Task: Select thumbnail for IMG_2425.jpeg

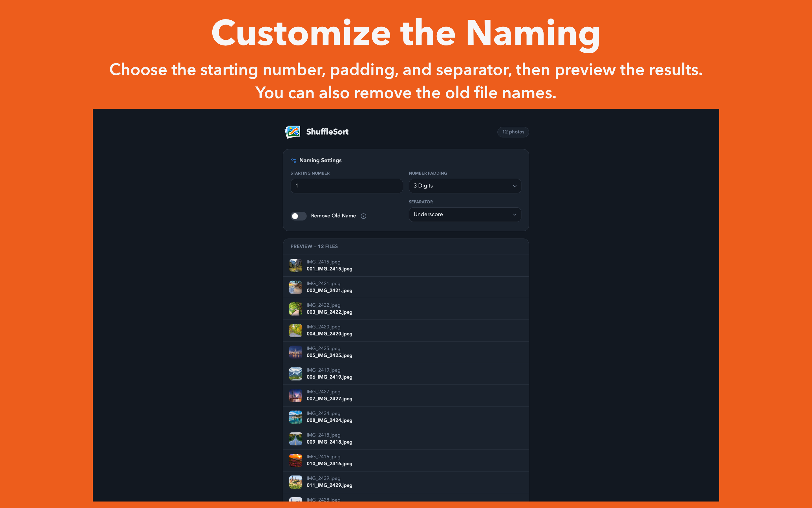Action: coord(295,352)
